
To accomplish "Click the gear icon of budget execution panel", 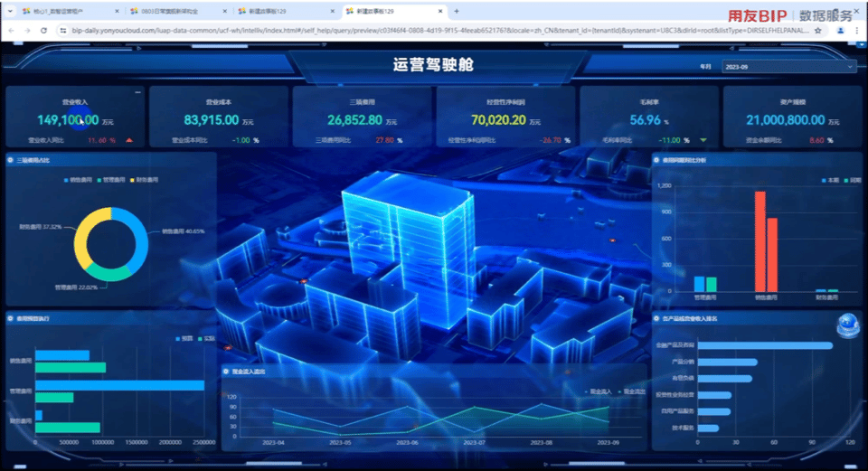I will click(11, 318).
